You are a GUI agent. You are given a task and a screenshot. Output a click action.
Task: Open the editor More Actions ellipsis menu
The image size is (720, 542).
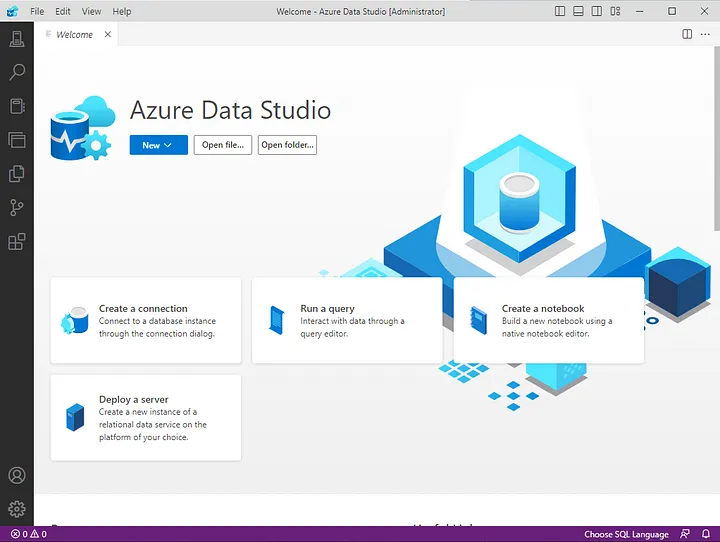pos(705,34)
